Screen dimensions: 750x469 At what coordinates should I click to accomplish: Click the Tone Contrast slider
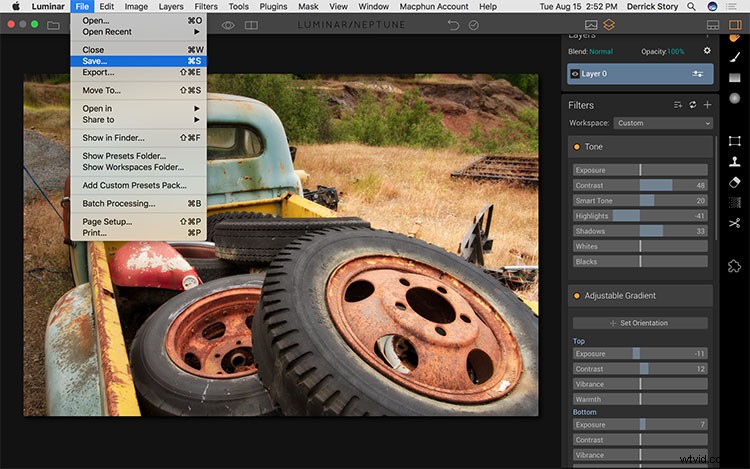(640, 185)
